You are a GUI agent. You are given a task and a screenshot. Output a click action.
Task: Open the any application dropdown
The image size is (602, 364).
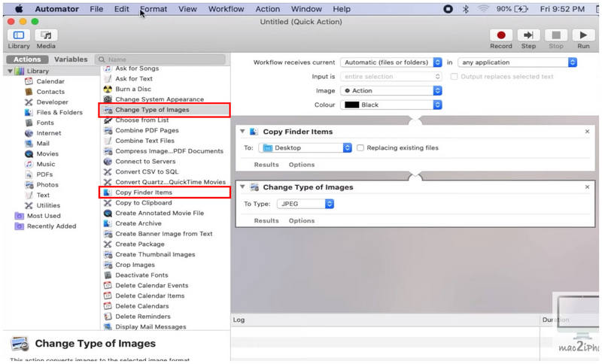tap(517, 62)
